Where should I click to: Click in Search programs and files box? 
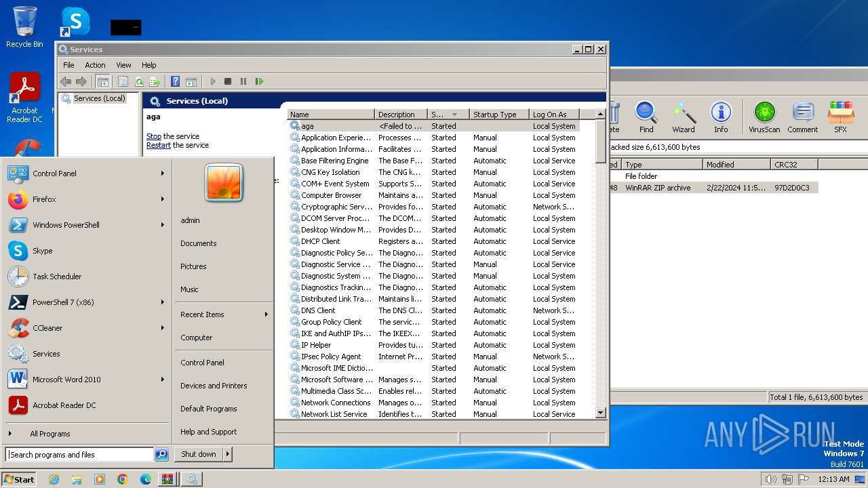(x=80, y=455)
